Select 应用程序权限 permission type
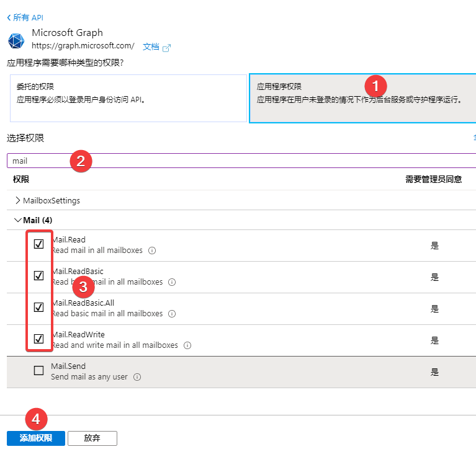The height and width of the screenshot is (457, 476). click(362, 99)
